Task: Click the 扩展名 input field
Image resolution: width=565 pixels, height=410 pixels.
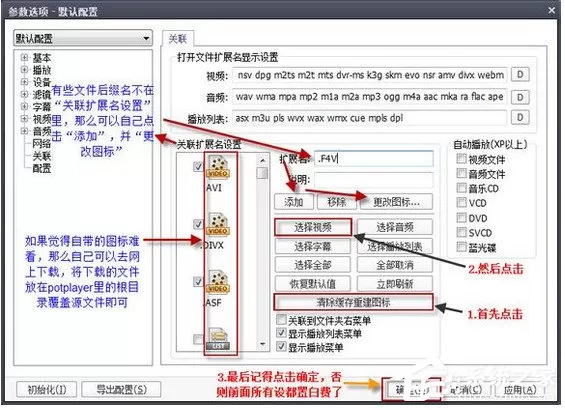Action: [x=374, y=159]
